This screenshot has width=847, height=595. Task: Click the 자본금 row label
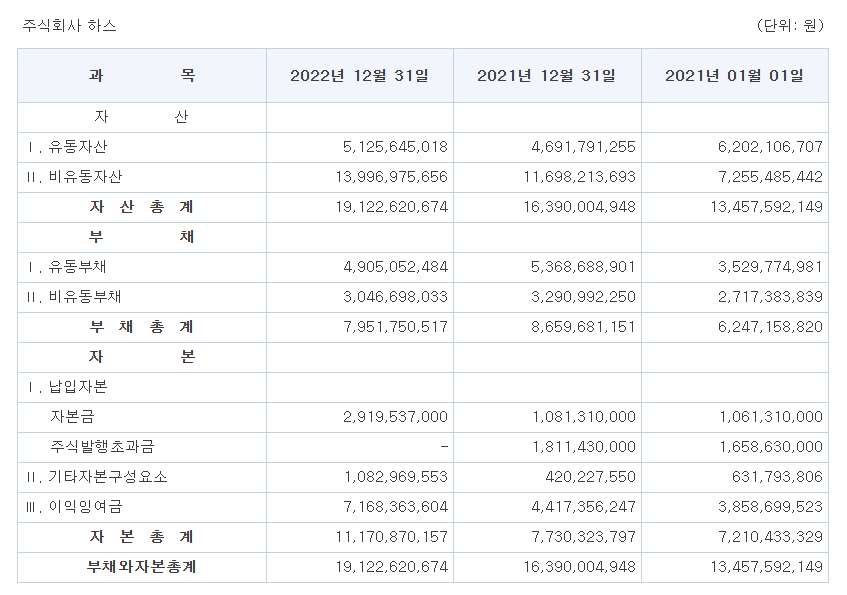[x=72, y=417]
